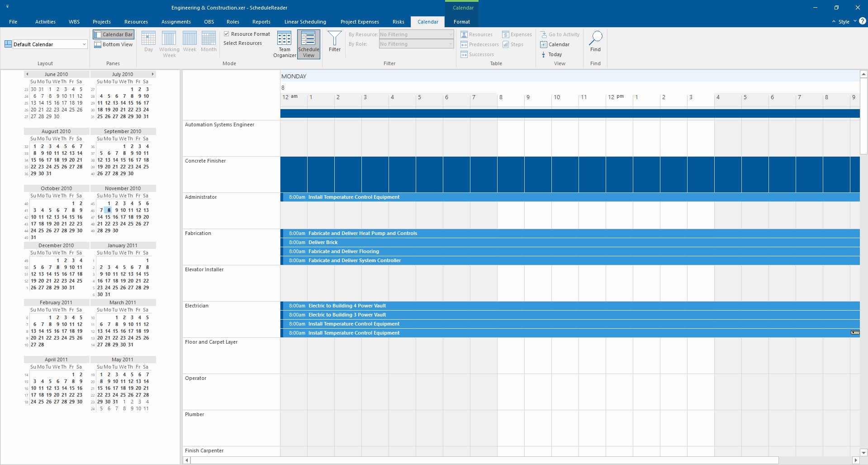868x465 pixels.
Task: Select the Deliver Brick activity bar
Action: pyautogui.click(x=570, y=242)
